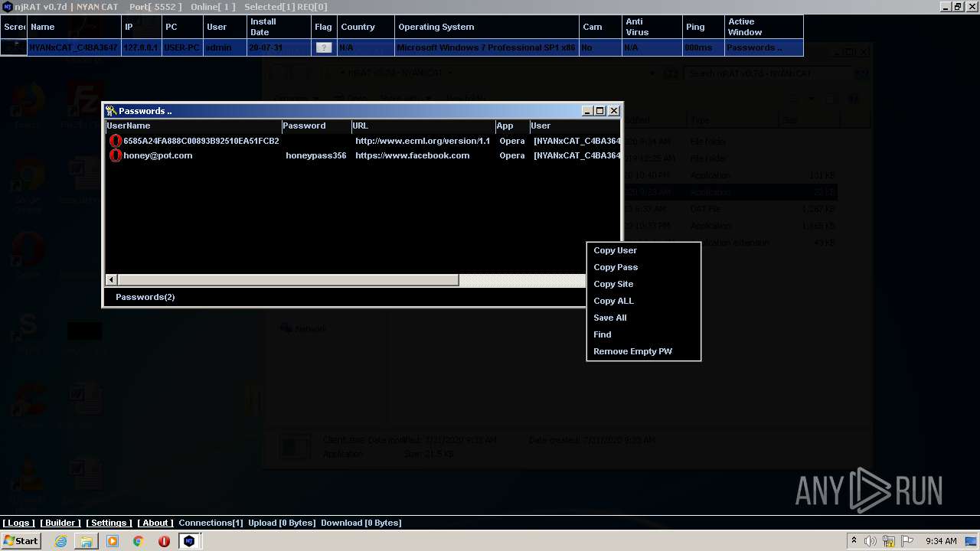Viewport: 980px width, 551px height.
Task: Sort by the App column header
Action: click(x=511, y=126)
